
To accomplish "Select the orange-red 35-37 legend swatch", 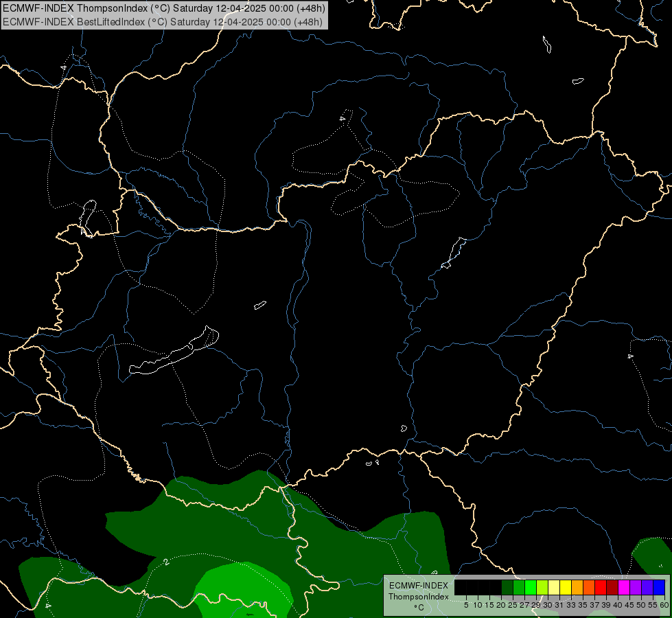I will (x=589, y=587).
